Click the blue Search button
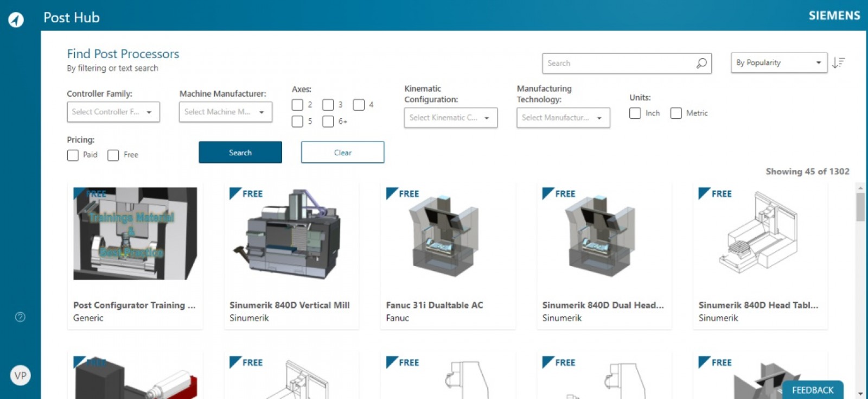Screen dimensions: 868x399 pos(240,153)
